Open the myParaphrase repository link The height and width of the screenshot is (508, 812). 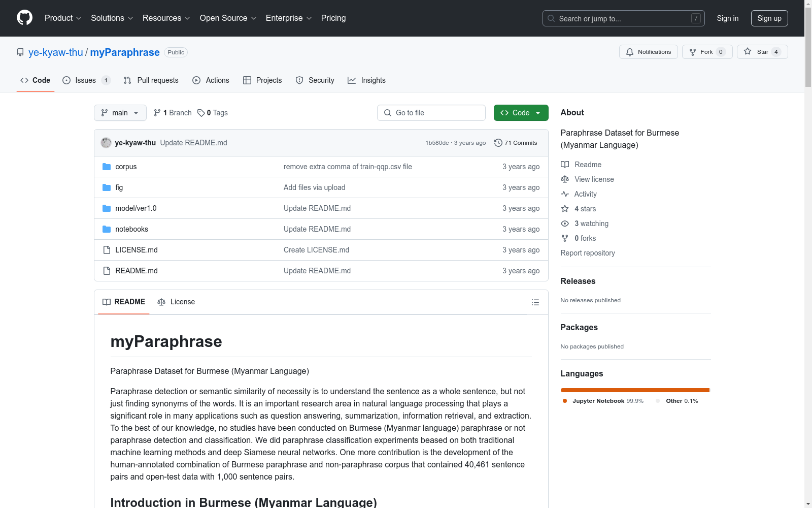(x=125, y=52)
